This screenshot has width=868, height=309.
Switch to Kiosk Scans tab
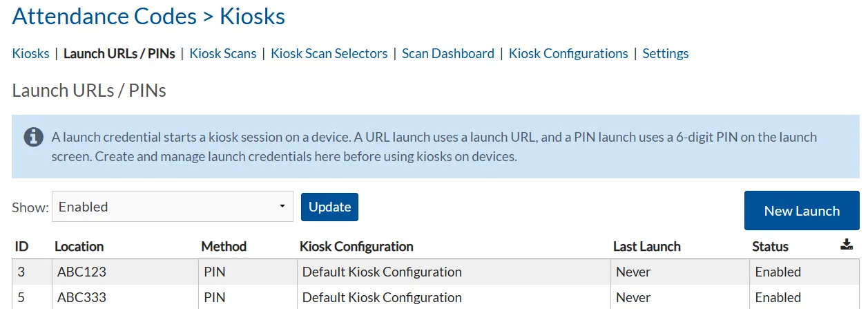(223, 53)
